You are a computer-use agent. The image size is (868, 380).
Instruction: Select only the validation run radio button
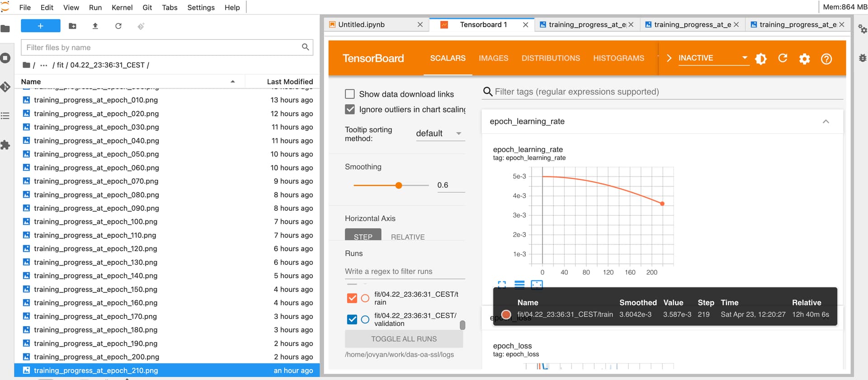[365, 319]
